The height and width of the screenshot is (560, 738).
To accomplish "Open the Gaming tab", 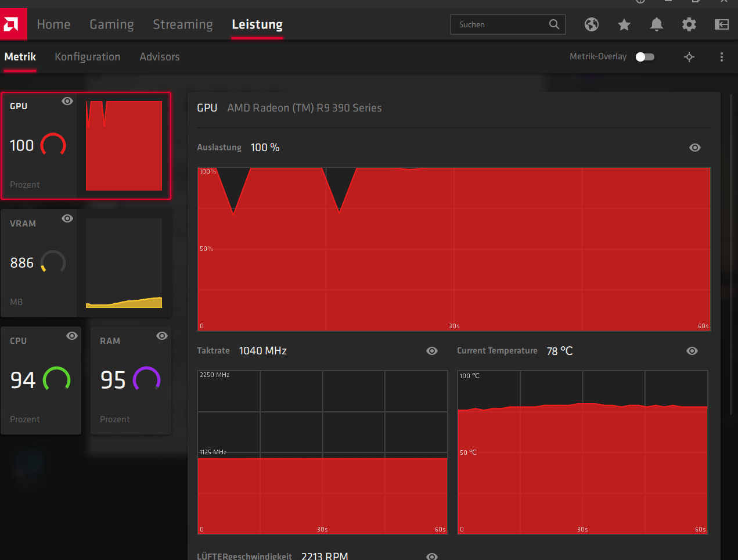I will [111, 24].
